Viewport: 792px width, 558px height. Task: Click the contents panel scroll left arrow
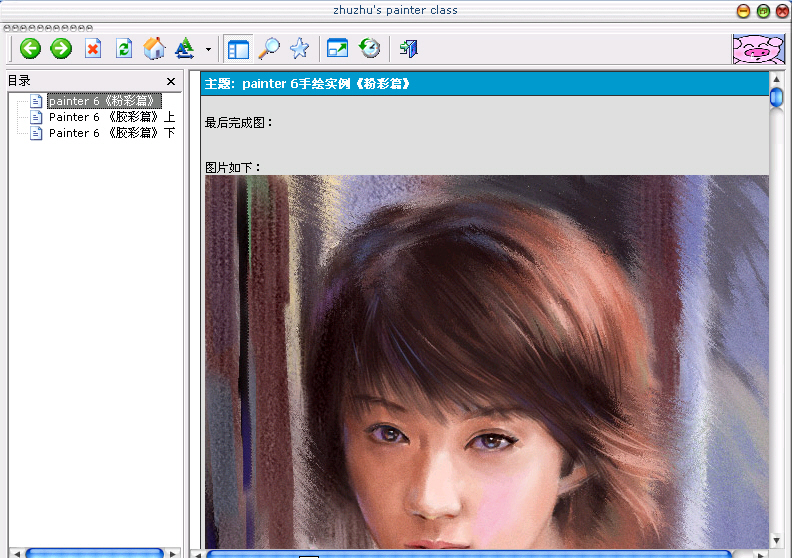[16, 554]
